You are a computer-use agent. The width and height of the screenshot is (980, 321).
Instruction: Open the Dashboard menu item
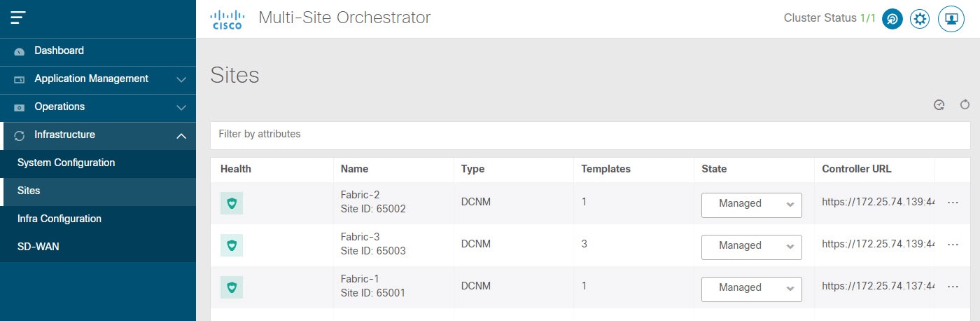pyautogui.click(x=98, y=51)
